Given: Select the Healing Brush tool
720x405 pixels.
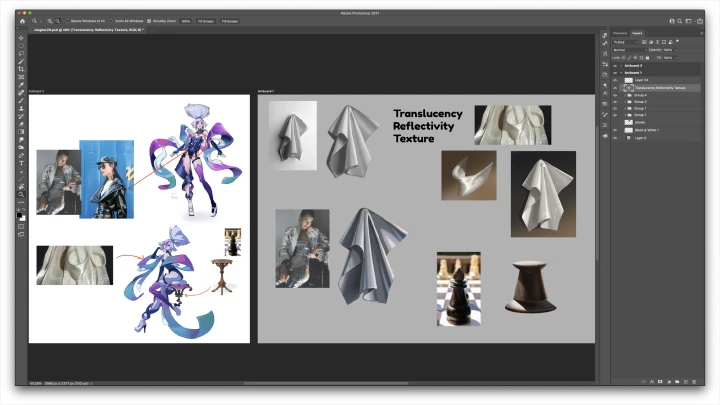Looking at the screenshot, I should (x=21, y=93).
